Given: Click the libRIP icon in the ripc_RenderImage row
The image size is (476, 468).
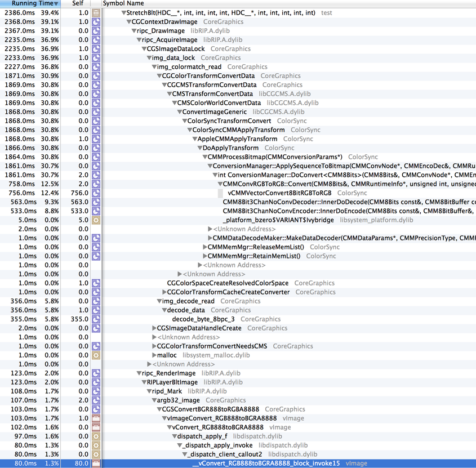Looking at the screenshot, I should click(96, 373).
